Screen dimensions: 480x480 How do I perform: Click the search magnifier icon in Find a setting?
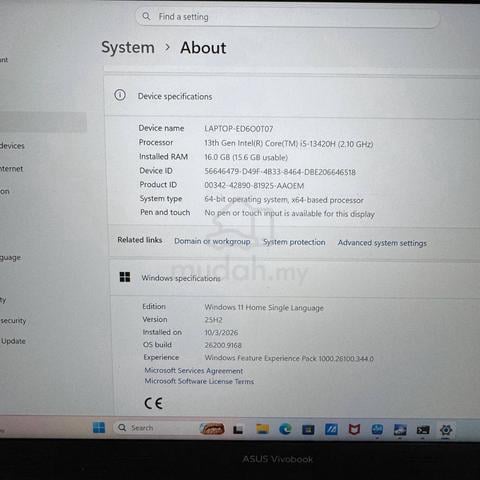pyautogui.click(x=146, y=16)
